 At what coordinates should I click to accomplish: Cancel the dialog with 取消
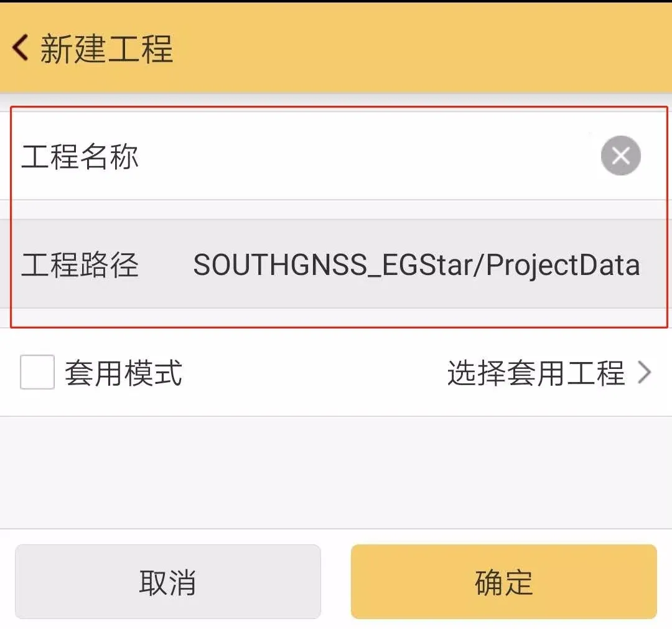tap(168, 582)
